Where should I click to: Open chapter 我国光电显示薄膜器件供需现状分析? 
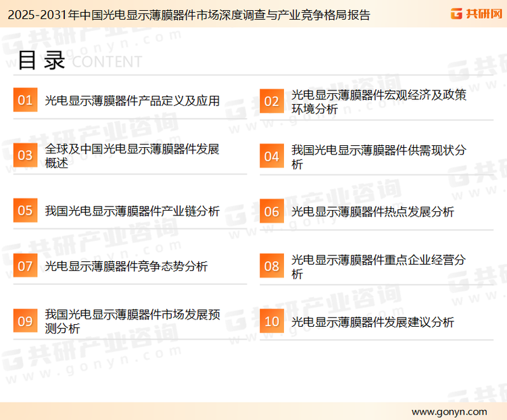coord(379,157)
